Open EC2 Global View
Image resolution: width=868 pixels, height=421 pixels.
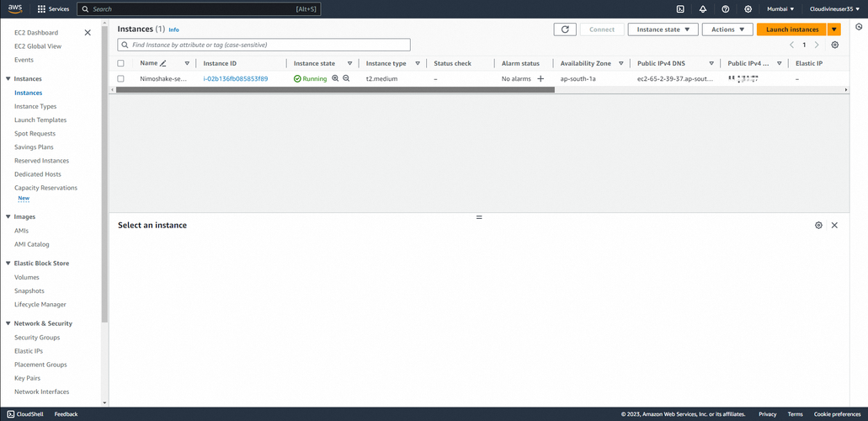pos(38,46)
